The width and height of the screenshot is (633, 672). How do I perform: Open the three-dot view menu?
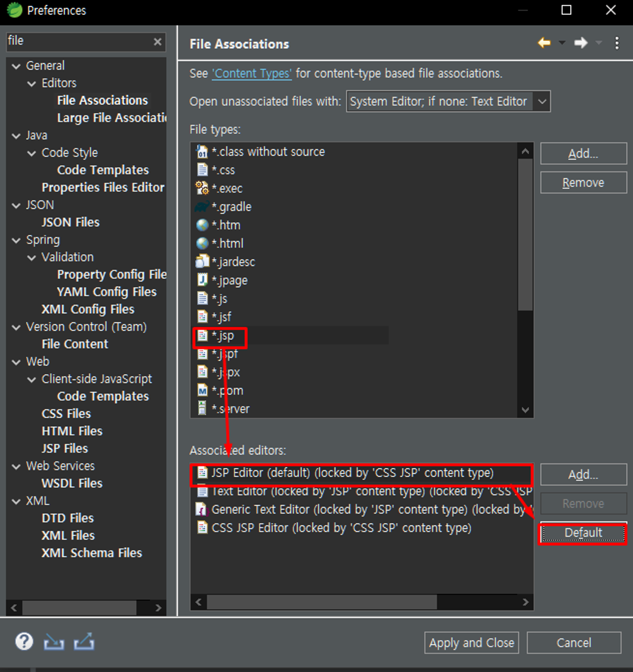tap(617, 43)
